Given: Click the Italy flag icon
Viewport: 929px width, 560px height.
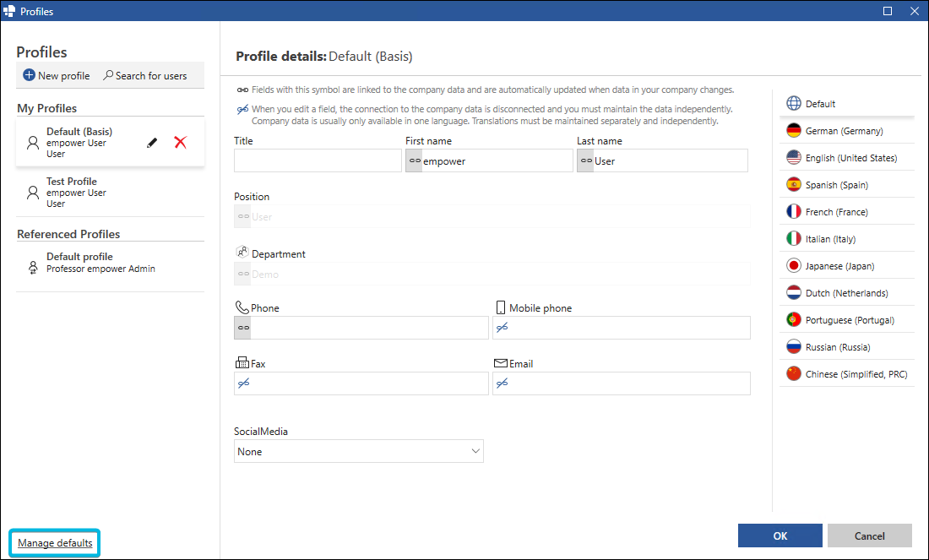Looking at the screenshot, I should pos(794,239).
